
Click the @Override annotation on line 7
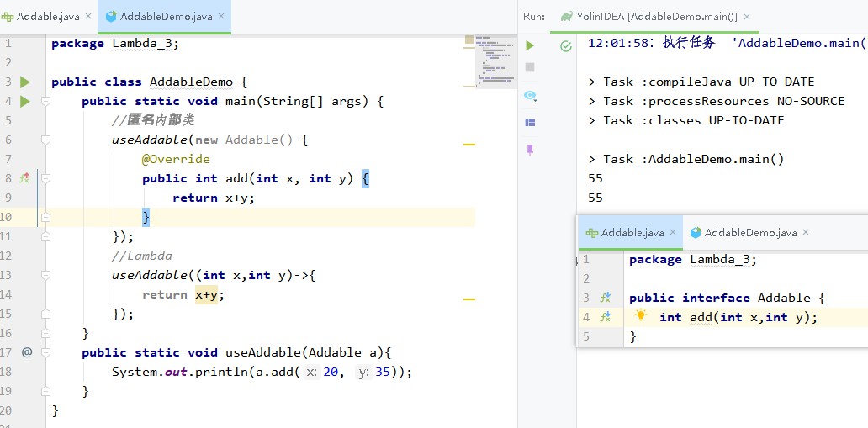176,160
